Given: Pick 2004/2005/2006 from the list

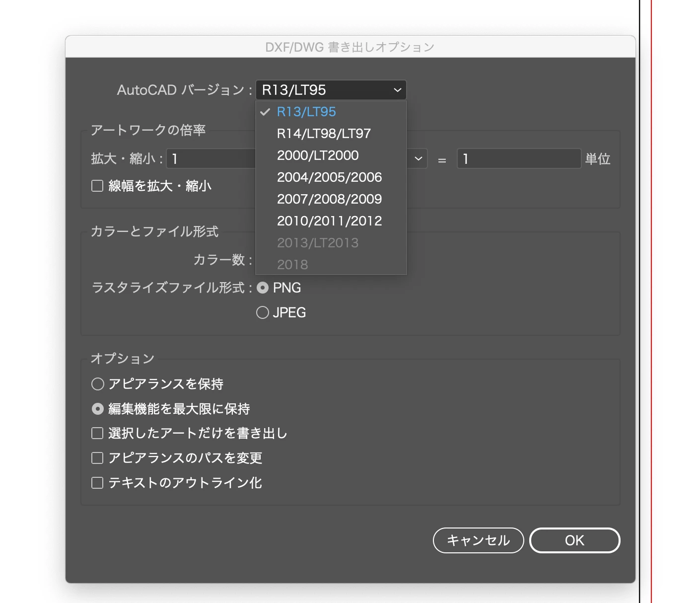Looking at the screenshot, I should [331, 177].
